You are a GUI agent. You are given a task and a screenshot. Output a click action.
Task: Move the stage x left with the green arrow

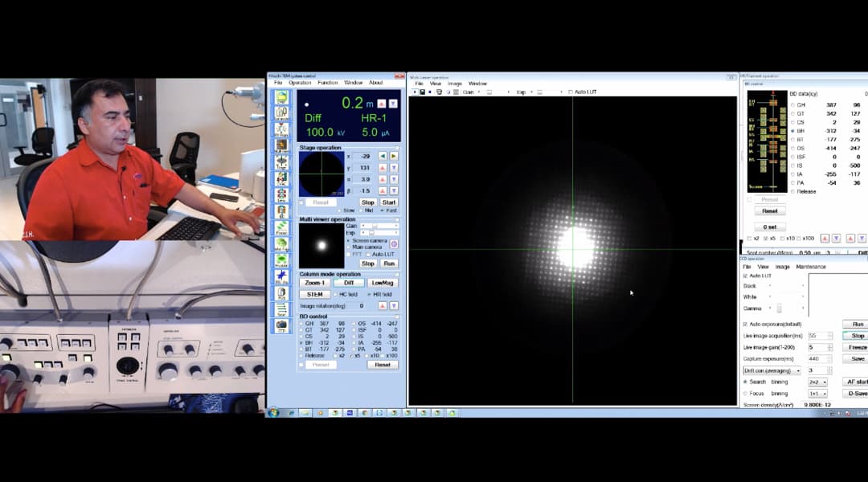pos(383,157)
